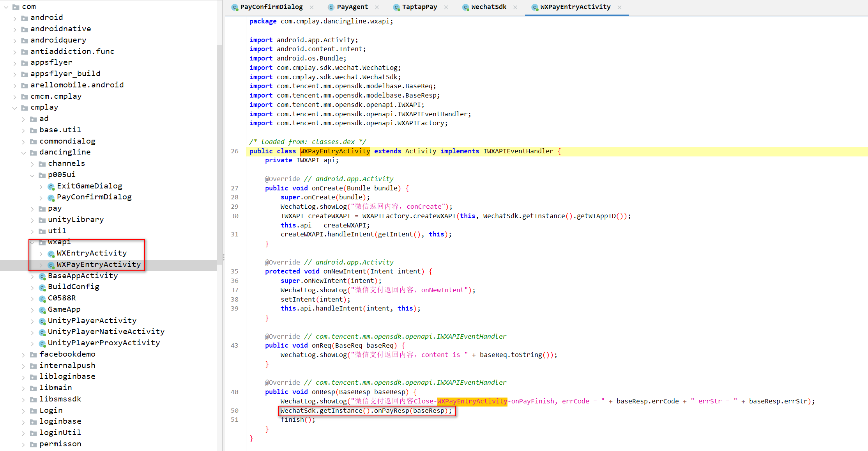Close the TaptapPay tab
Image resolution: width=868 pixels, height=451 pixels.
[446, 7]
